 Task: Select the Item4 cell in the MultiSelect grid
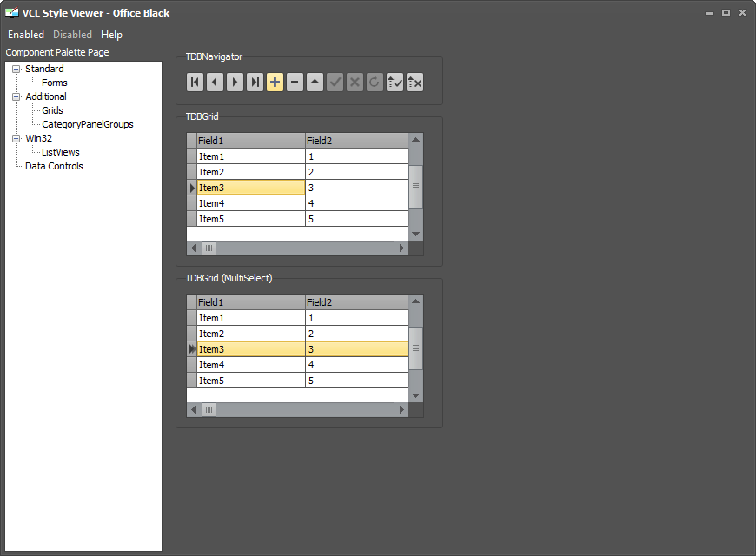(x=251, y=365)
